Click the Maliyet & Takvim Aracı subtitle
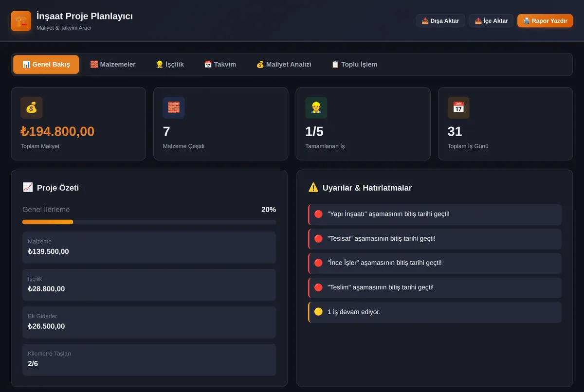 tap(64, 28)
